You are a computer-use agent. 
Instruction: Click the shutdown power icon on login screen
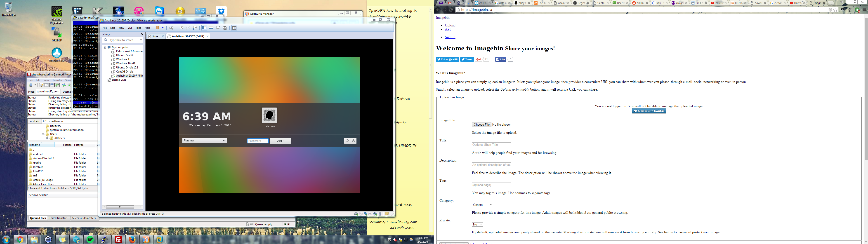[x=354, y=141]
